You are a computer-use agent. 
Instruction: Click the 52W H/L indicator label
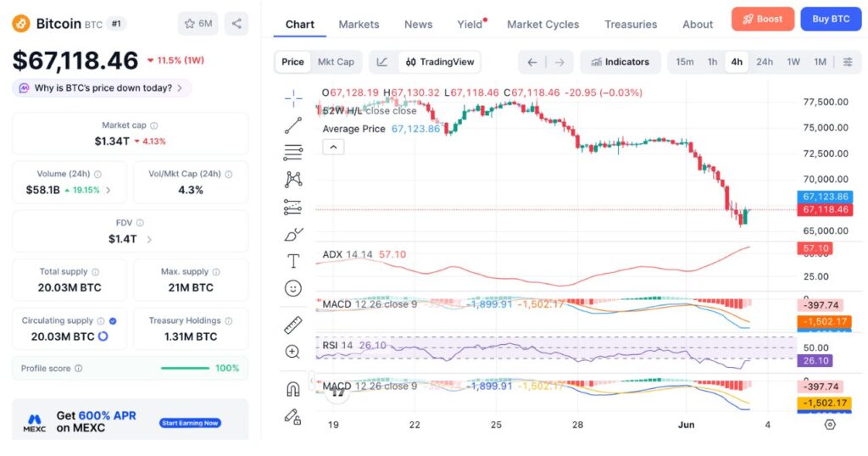coord(341,111)
